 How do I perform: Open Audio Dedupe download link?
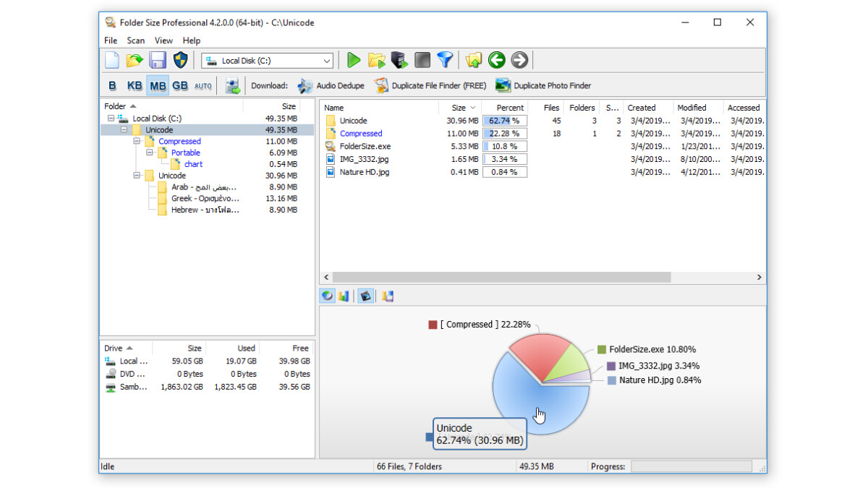click(x=340, y=86)
